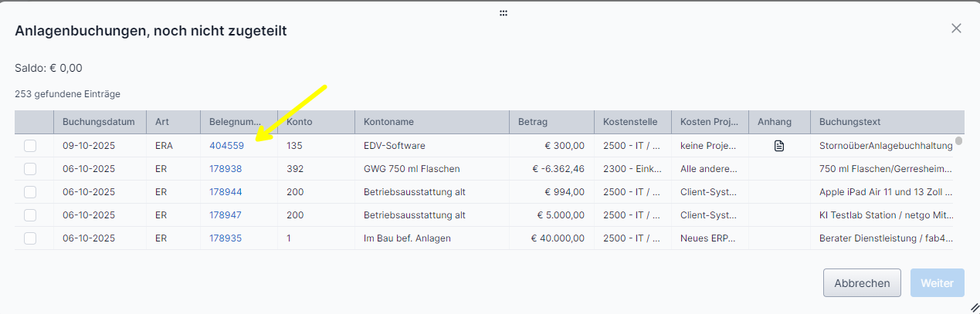Viewport: 980px width, 314px height.
Task: Open attachment document icon for EDV-Software row
Action: click(779, 146)
